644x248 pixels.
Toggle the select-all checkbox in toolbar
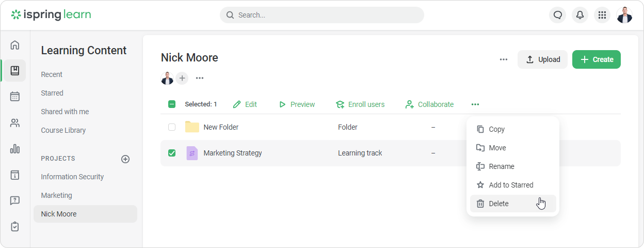click(x=172, y=104)
